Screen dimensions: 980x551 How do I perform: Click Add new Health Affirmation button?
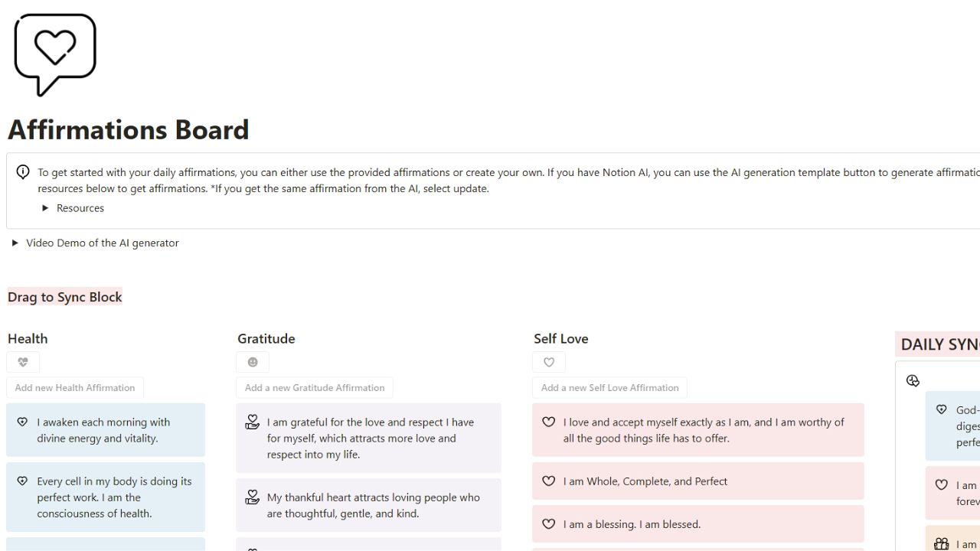point(75,387)
